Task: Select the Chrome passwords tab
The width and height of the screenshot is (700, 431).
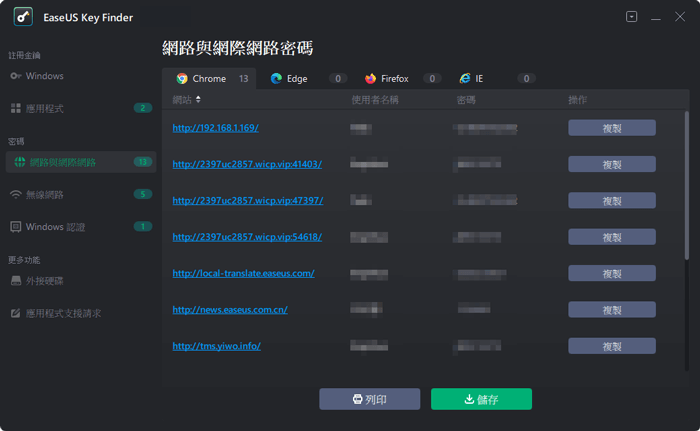Action: [208, 78]
